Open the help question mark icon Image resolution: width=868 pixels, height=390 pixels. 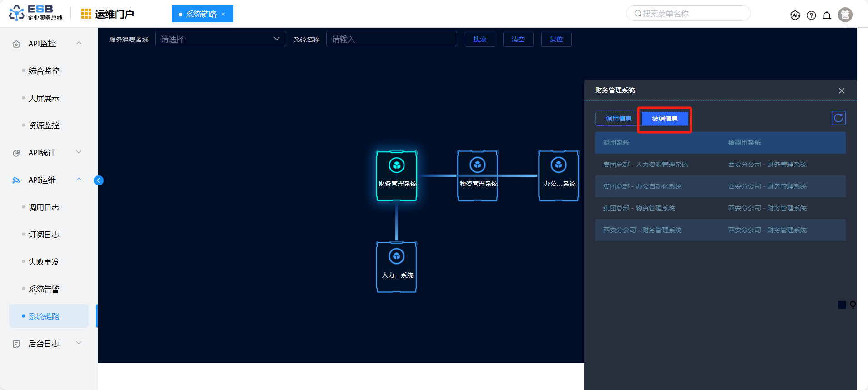coord(811,15)
